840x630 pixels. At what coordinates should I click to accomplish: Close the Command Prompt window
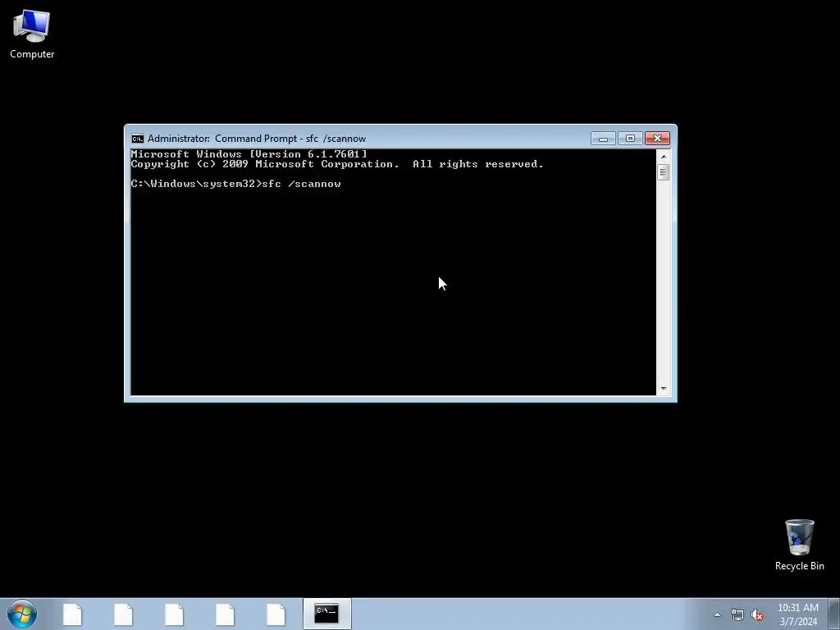(657, 139)
